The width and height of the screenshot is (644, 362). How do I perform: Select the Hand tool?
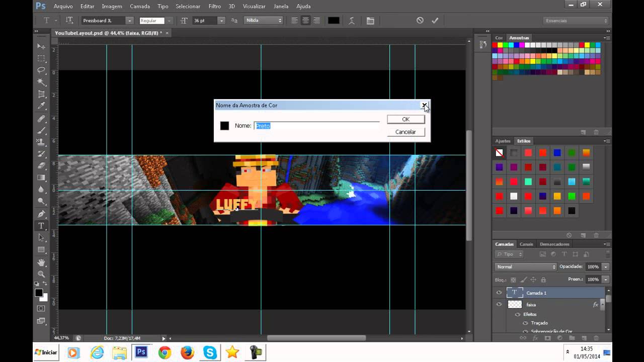point(41,262)
